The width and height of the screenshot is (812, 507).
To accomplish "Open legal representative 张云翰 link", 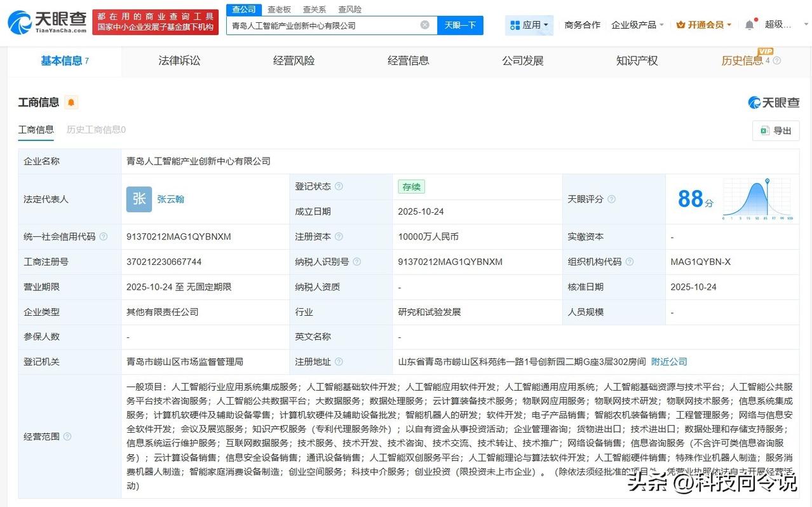I will [x=170, y=199].
